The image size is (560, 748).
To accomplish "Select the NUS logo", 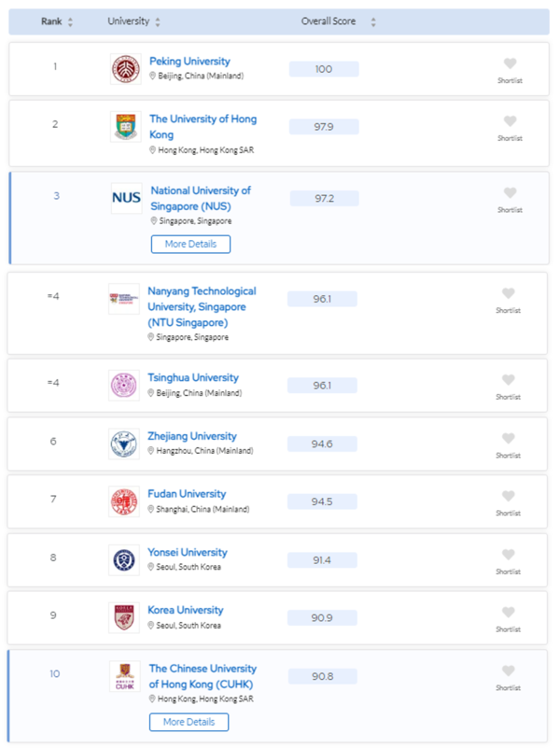I will tap(125, 199).
